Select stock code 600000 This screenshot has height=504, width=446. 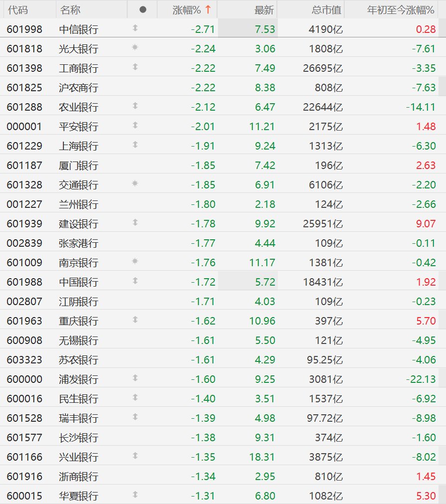(x=24, y=379)
